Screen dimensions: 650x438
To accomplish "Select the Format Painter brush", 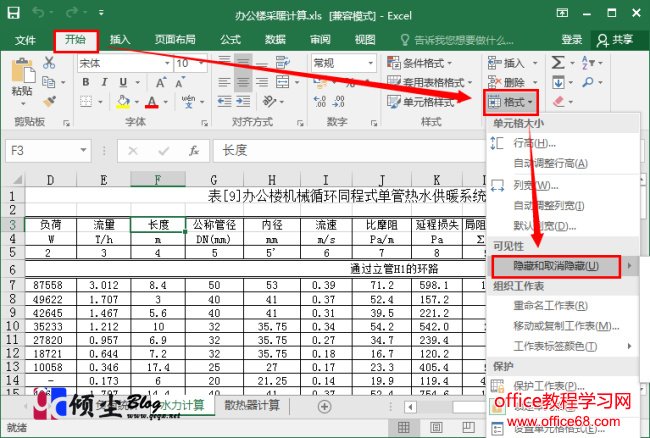I will click(x=49, y=101).
